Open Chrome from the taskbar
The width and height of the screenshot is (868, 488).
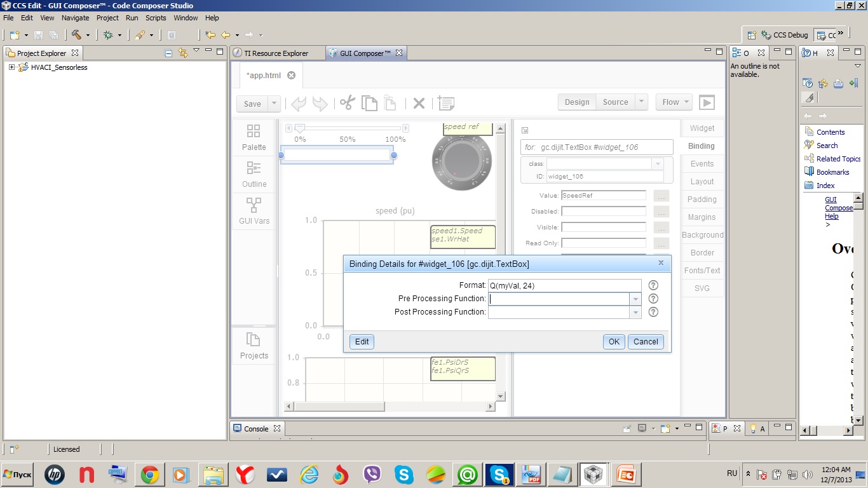[150, 475]
